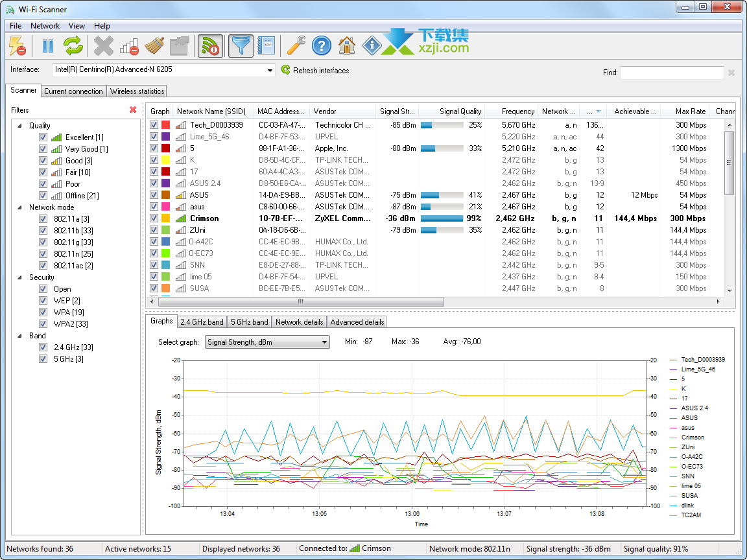
Task: Sort by Frequency column header
Action: pyautogui.click(x=512, y=111)
